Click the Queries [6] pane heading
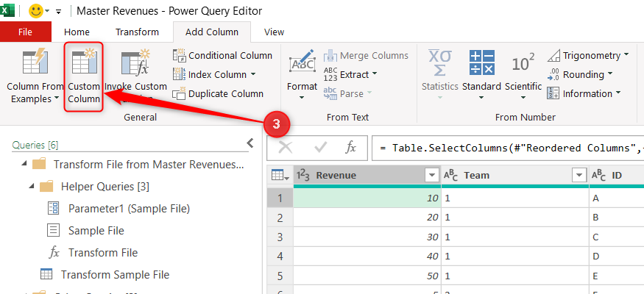The image size is (644, 294). point(35,145)
